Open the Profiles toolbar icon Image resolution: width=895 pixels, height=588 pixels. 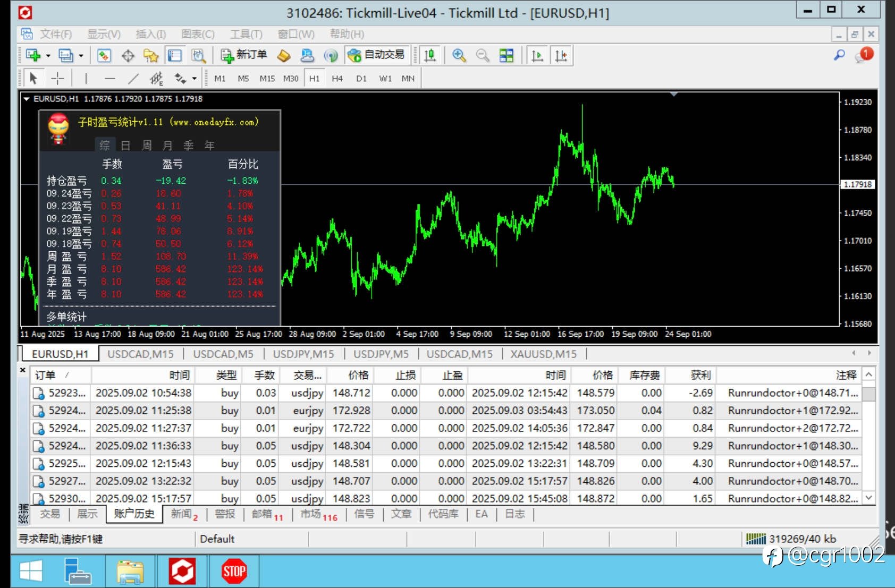click(66, 55)
